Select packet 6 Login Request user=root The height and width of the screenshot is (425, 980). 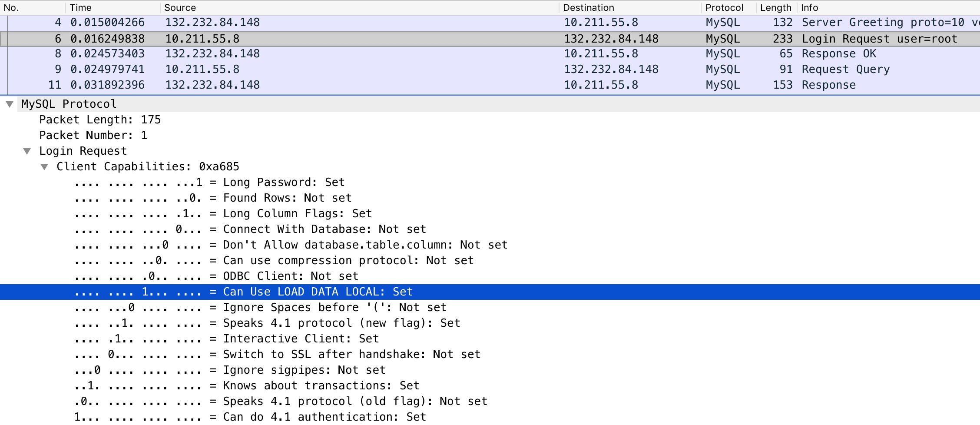point(490,39)
